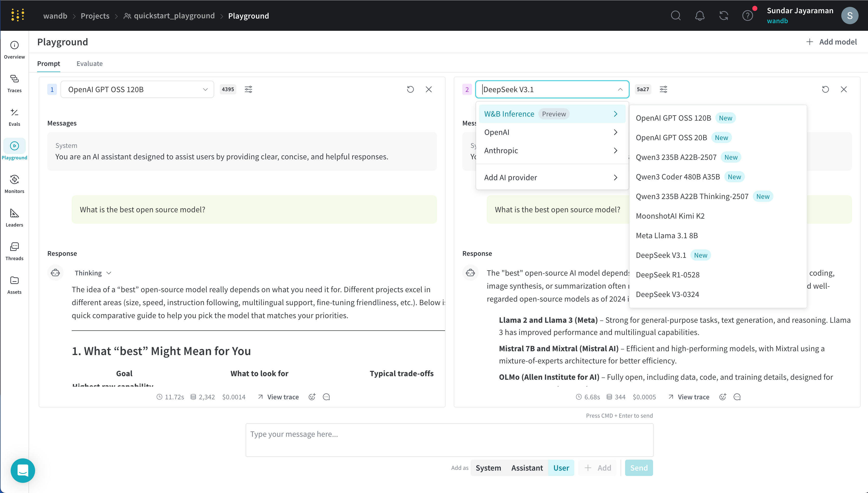This screenshot has width=868, height=493.
Task: Open Traces in sidebar
Action: [14, 84]
